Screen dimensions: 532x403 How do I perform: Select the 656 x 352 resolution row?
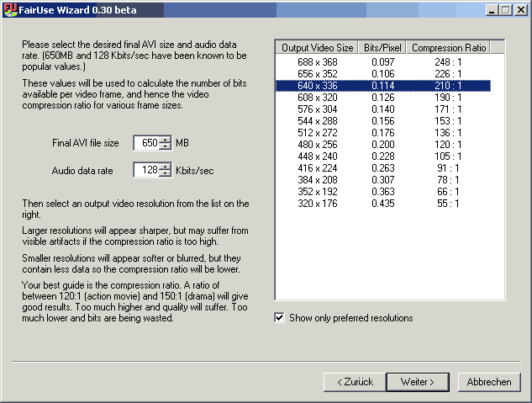[383, 74]
